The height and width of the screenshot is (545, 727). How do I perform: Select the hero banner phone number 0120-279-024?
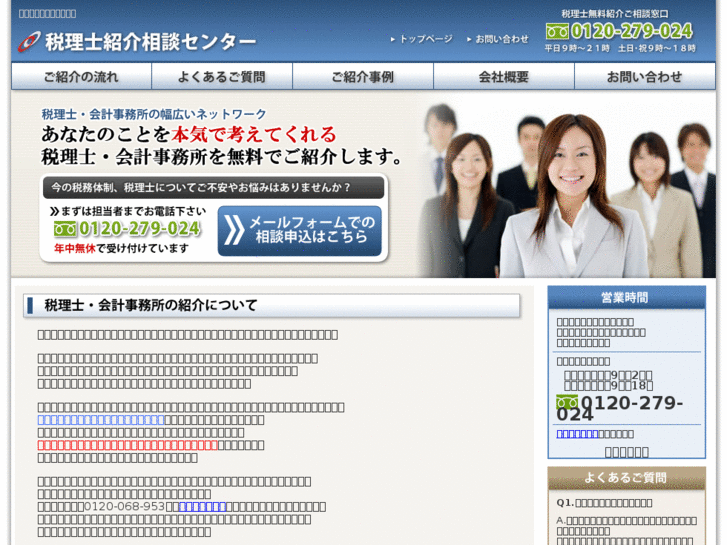pyautogui.click(x=140, y=229)
